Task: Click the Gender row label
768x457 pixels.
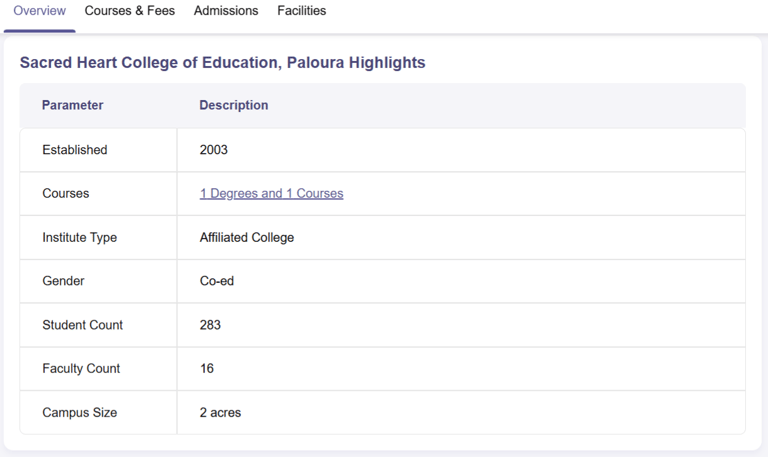Action: 63,281
